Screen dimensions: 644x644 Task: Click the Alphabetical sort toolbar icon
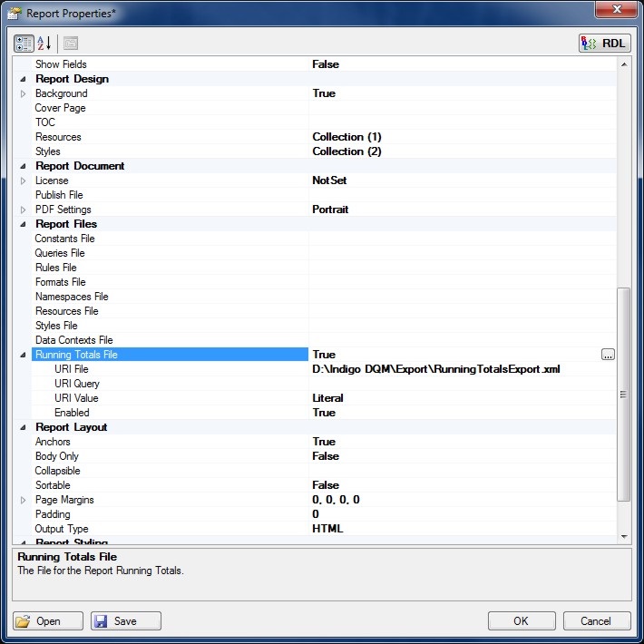point(44,43)
